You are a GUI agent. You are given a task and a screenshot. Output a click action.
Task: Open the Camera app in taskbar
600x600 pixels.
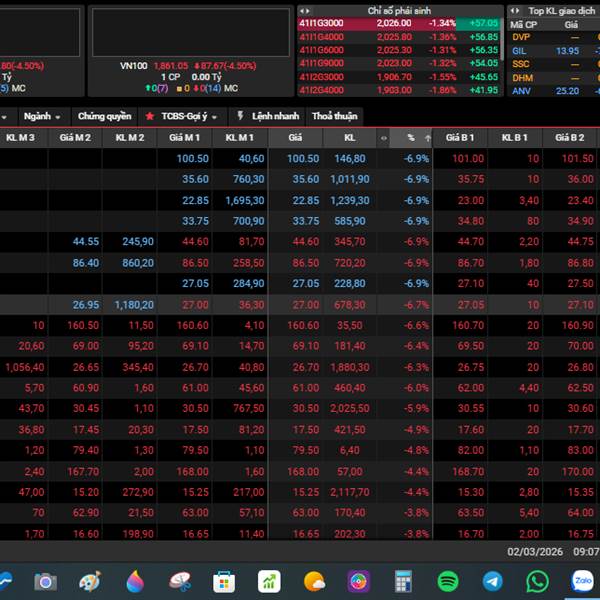[x=45, y=581]
